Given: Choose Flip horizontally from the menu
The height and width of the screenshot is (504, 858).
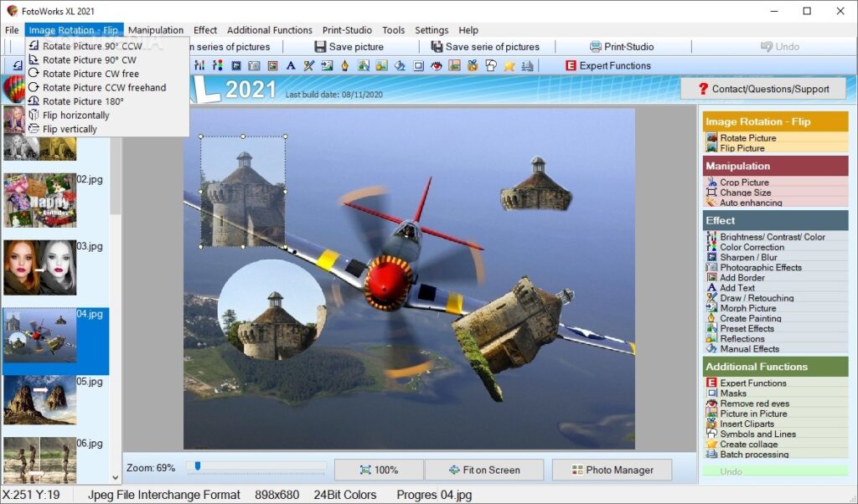Looking at the screenshot, I should 75,116.
